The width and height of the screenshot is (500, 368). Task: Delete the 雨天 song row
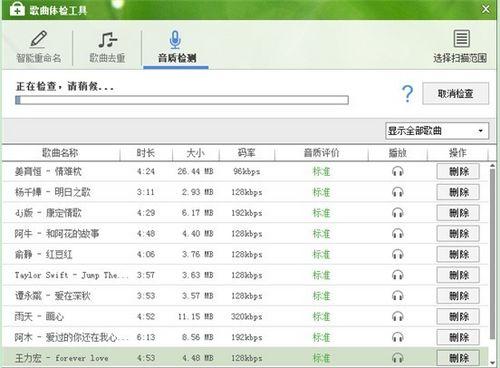click(x=458, y=317)
